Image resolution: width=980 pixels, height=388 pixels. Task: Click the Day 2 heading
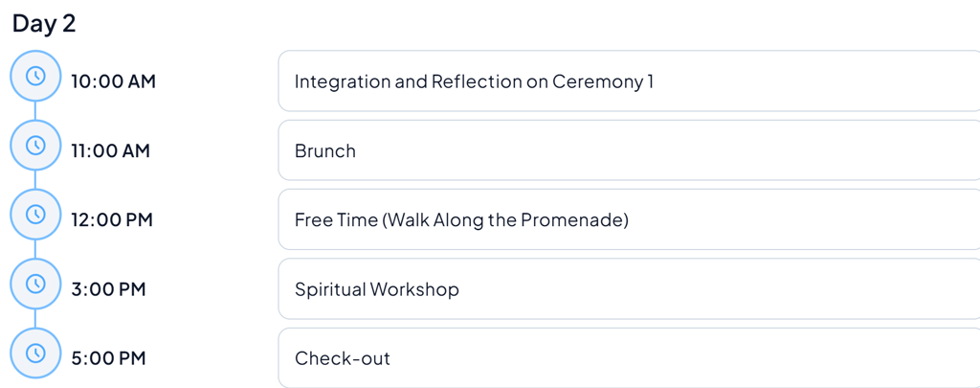44,24
